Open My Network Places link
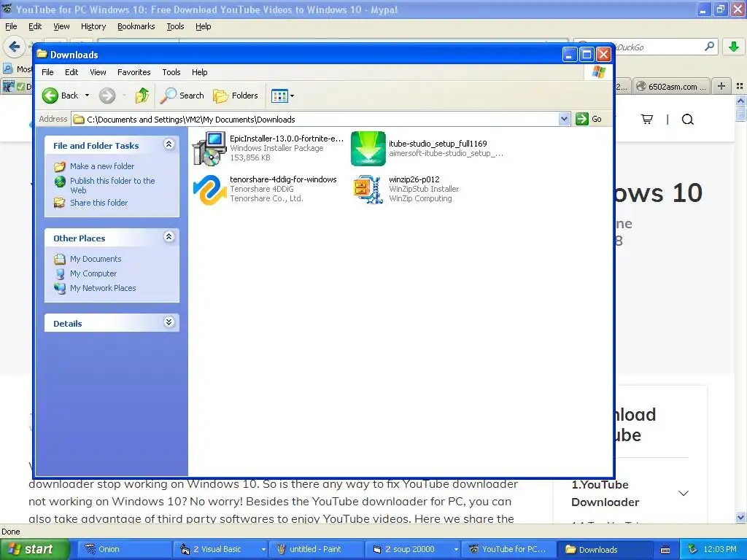747x560 pixels. [x=103, y=288]
